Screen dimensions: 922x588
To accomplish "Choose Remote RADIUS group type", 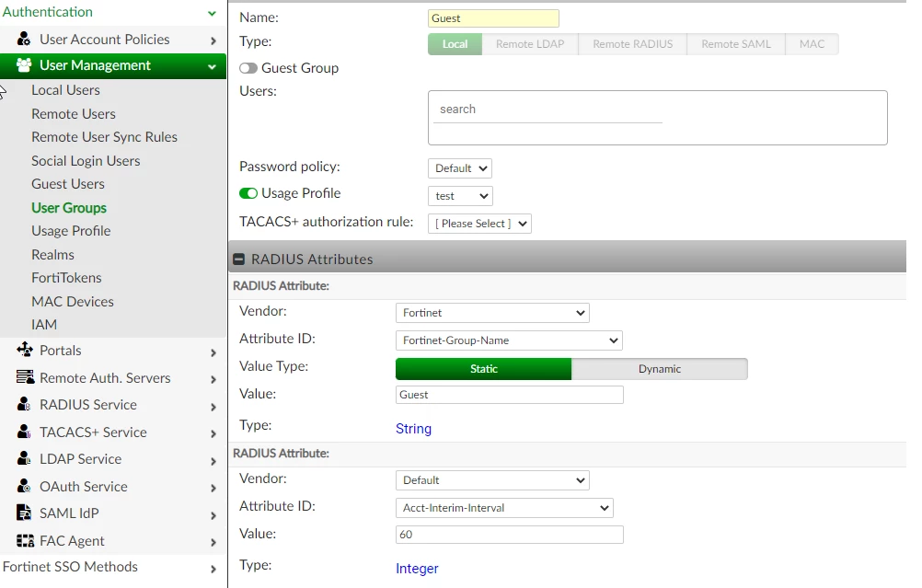I will (633, 44).
